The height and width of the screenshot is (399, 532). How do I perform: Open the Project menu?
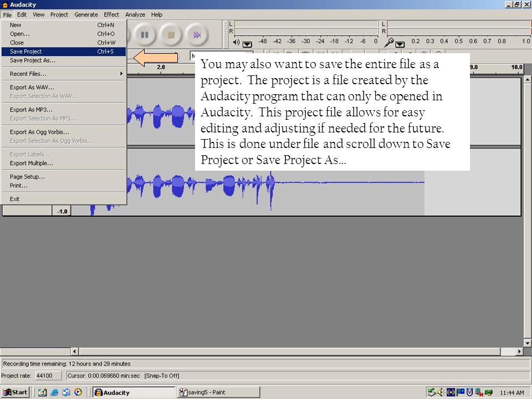(x=59, y=14)
